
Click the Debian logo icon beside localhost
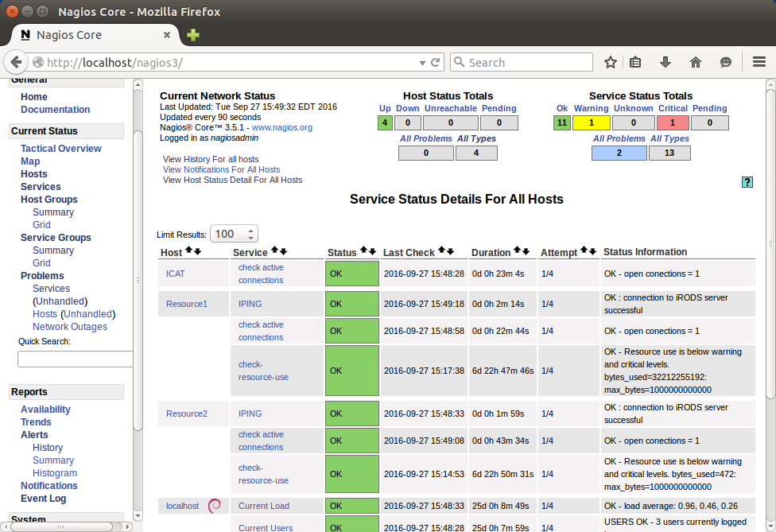click(x=215, y=506)
